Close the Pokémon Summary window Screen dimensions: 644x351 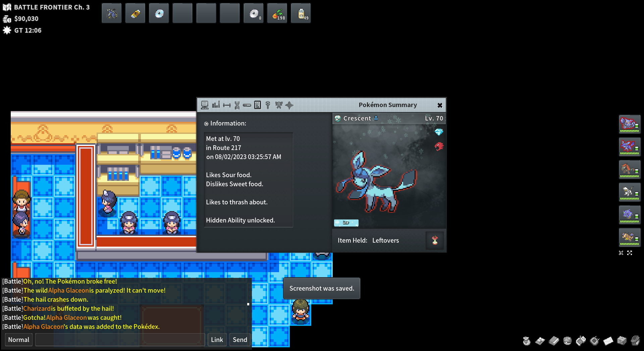[x=440, y=105]
